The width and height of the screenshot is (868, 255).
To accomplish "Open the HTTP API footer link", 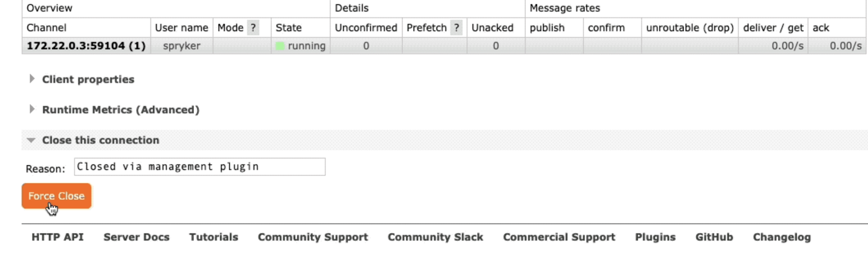I will pos(57,237).
